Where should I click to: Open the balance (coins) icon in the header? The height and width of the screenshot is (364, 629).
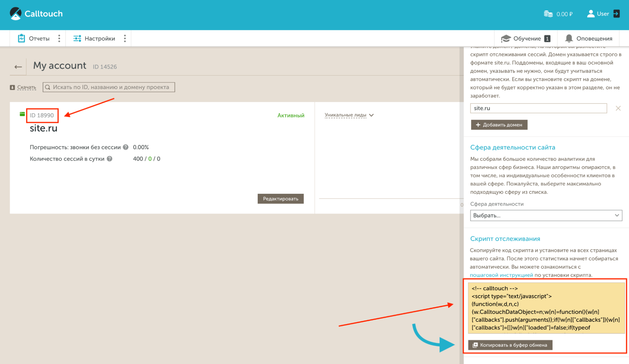point(548,14)
